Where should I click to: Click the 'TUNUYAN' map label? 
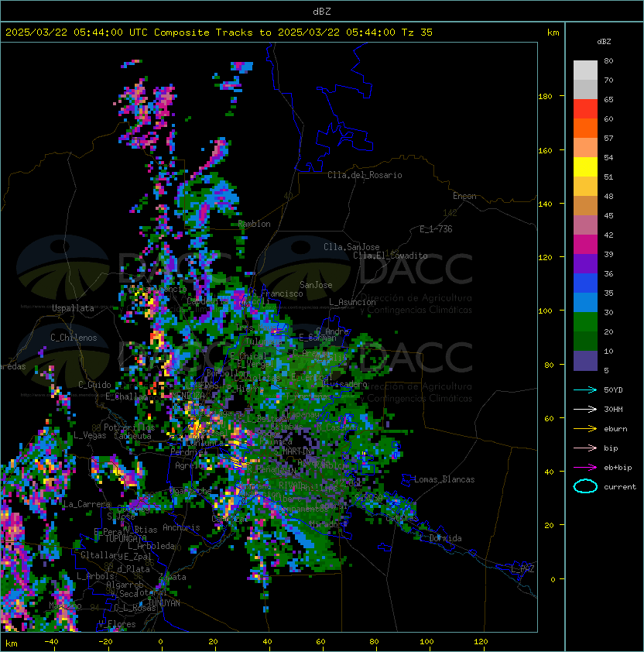tap(164, 603)
